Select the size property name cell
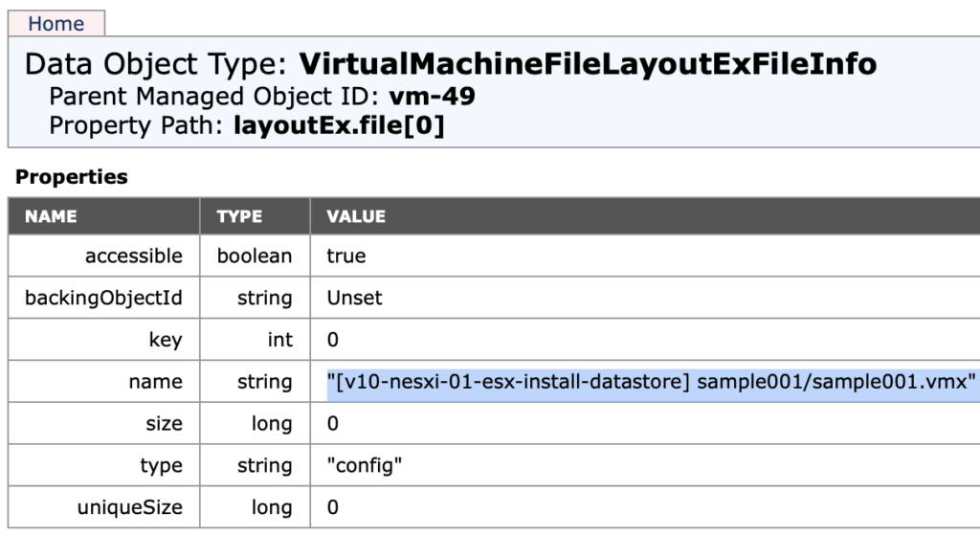Viewport: 980px width, 535px height. (x=164, y=424)
